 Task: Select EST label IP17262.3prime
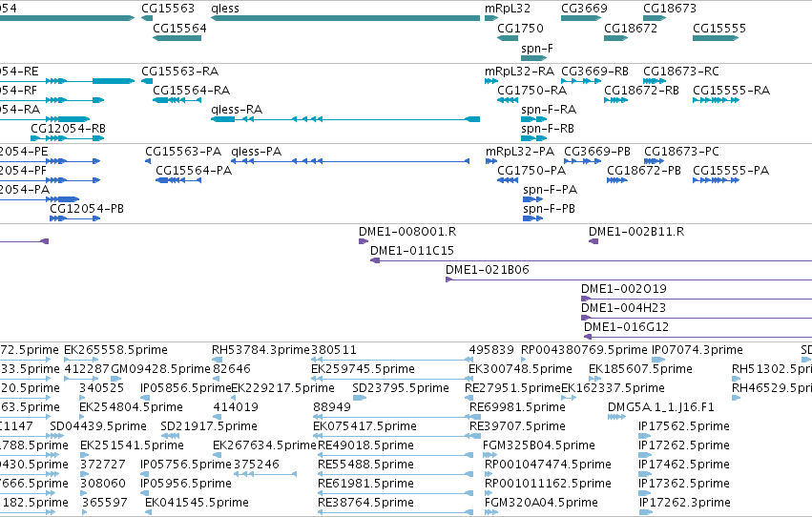click(684, 503)
